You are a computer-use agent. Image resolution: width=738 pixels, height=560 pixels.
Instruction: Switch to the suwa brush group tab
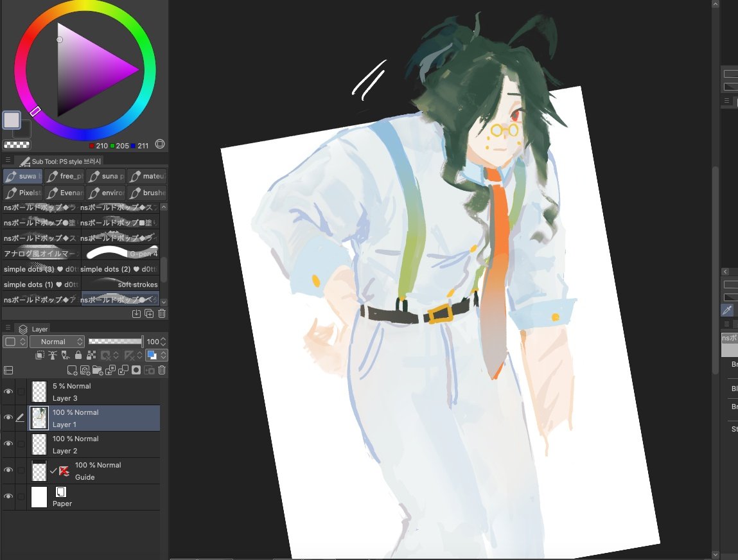point(22,176)
